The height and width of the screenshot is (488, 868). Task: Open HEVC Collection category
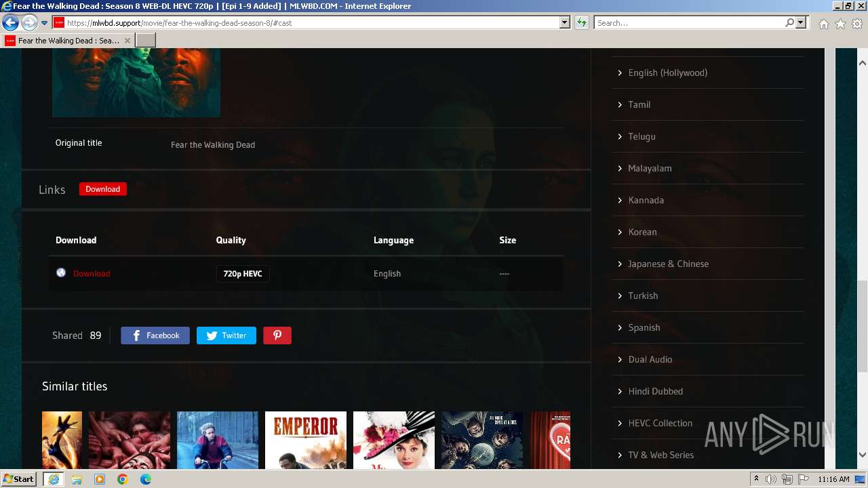[x=660, y=423]
